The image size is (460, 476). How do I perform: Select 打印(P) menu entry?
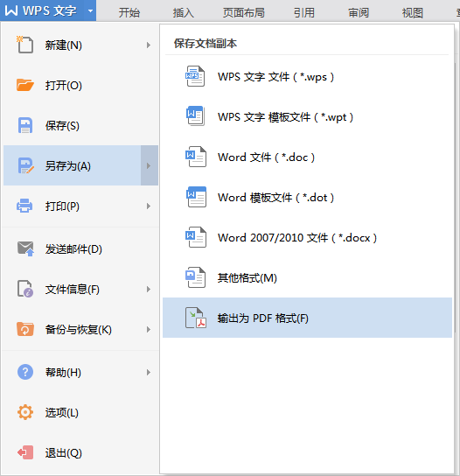click(x=80, y=206)
